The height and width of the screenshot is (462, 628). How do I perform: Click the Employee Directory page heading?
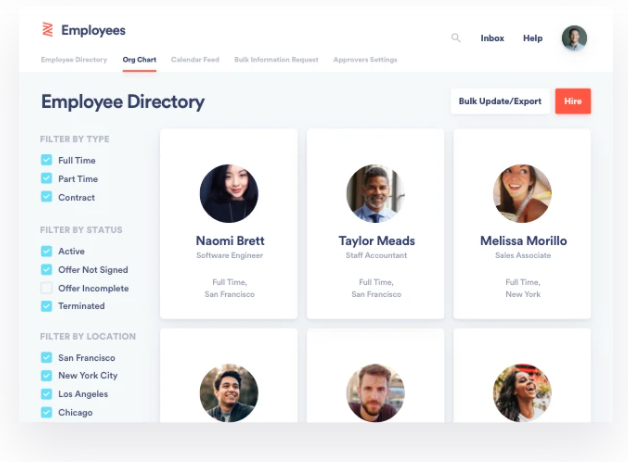(123, 102)
